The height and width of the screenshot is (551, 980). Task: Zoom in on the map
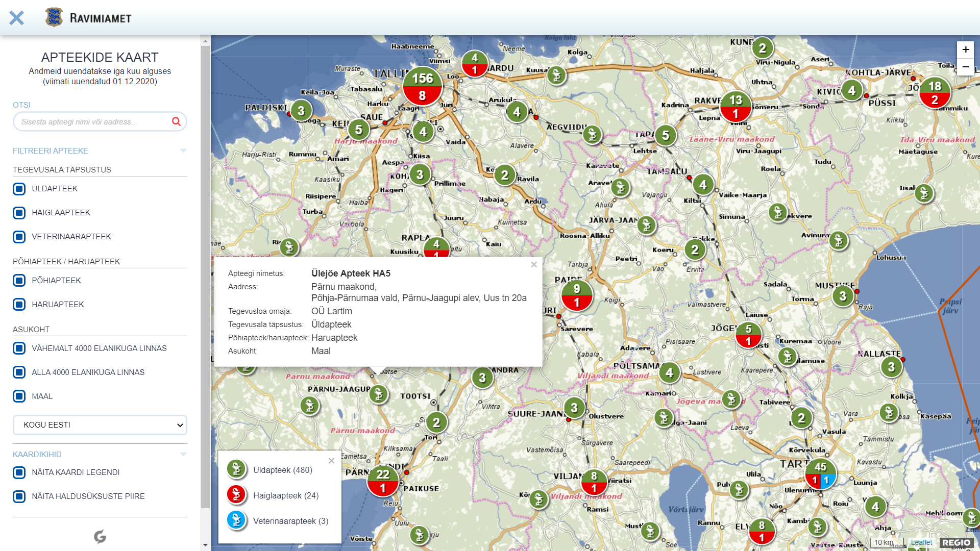[x=965, y=49]
